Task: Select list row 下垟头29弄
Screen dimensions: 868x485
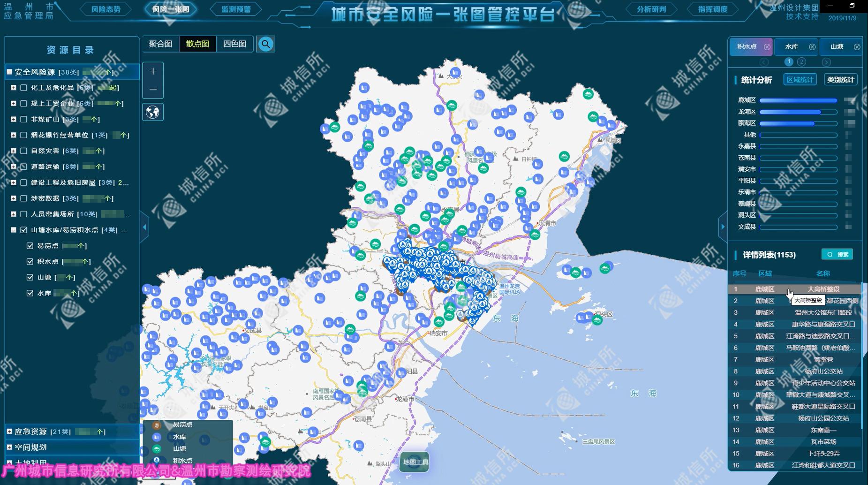Action: pos(795,454)
